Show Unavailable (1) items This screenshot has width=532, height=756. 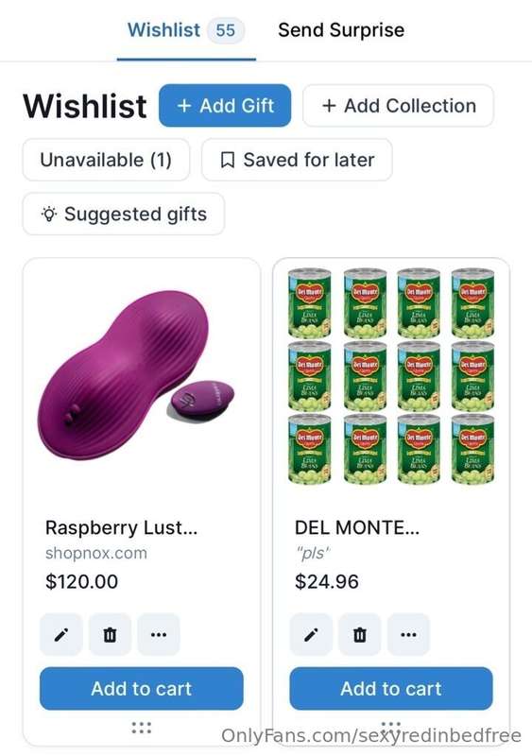tap(106, 160)
